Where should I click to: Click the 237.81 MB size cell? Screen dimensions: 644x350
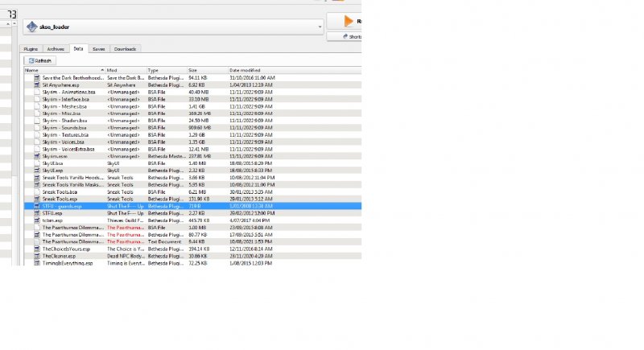[x=200, y=156]
